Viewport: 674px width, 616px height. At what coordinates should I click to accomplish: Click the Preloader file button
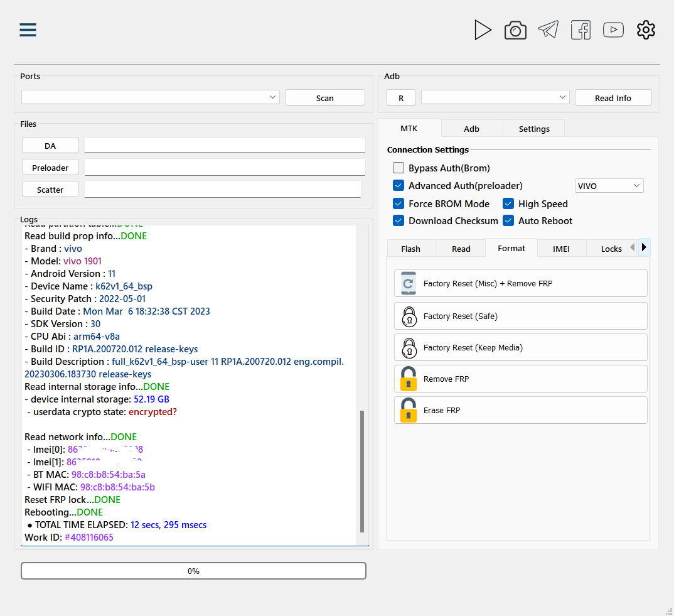point(50,167)
